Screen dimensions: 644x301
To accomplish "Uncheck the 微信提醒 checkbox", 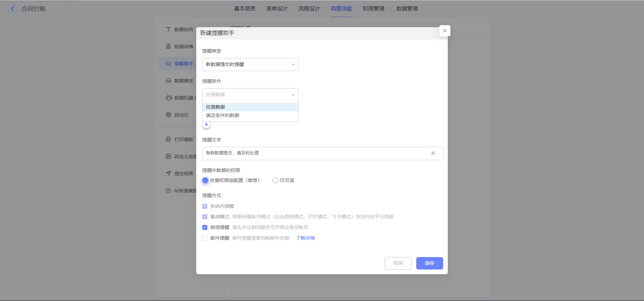I will [205, 227].
